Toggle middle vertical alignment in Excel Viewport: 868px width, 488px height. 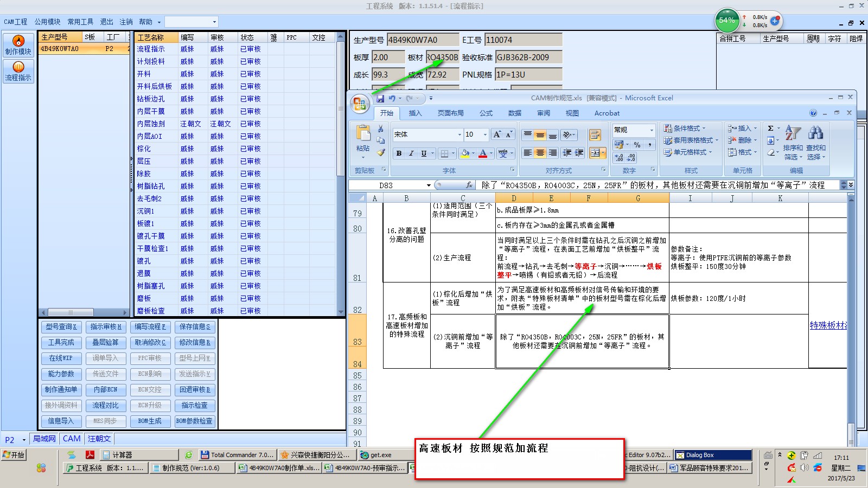pyautogui.click(x=540, y=134)
